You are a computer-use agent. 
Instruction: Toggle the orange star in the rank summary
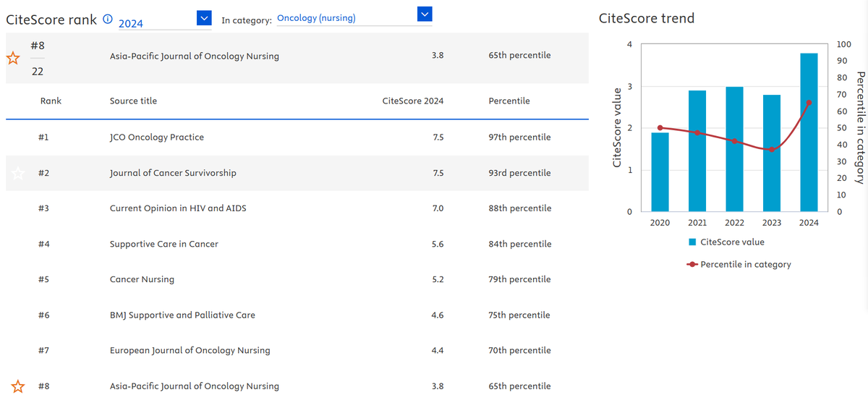13,59
